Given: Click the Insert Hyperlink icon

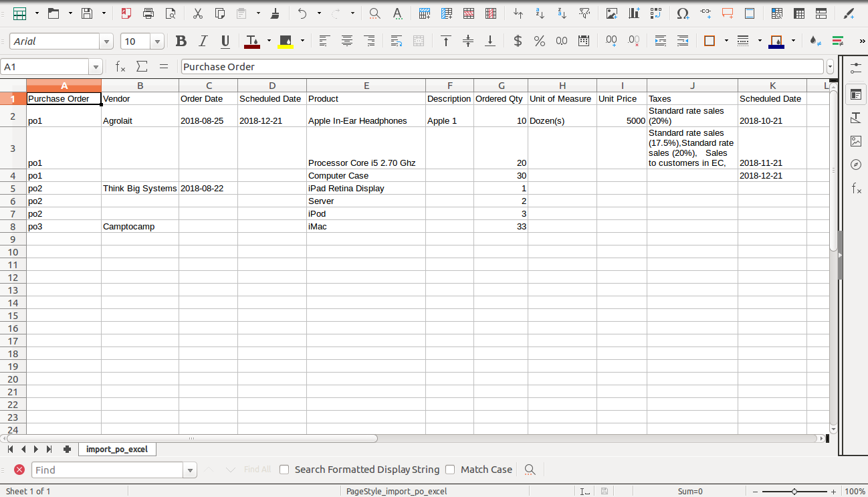Looking at the screenshot, I should coord(706,13).
